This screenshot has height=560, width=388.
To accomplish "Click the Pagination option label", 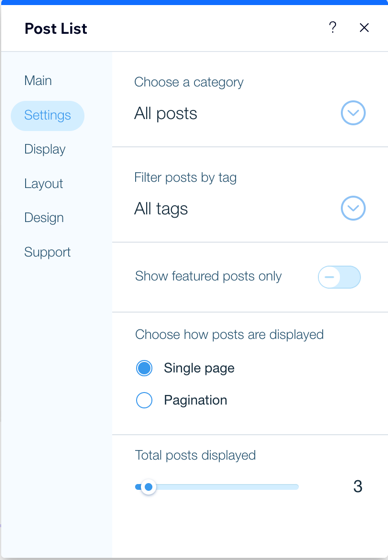I will point(195,400).
